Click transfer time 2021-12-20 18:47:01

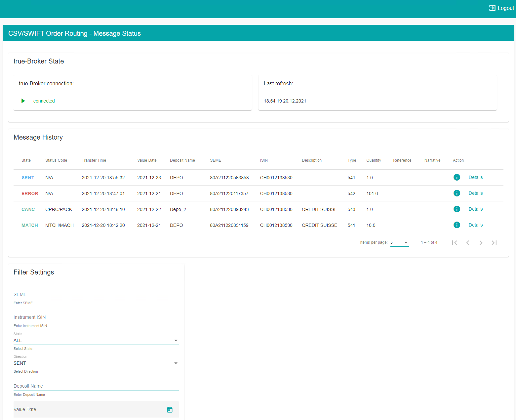(x=103, y=193)
